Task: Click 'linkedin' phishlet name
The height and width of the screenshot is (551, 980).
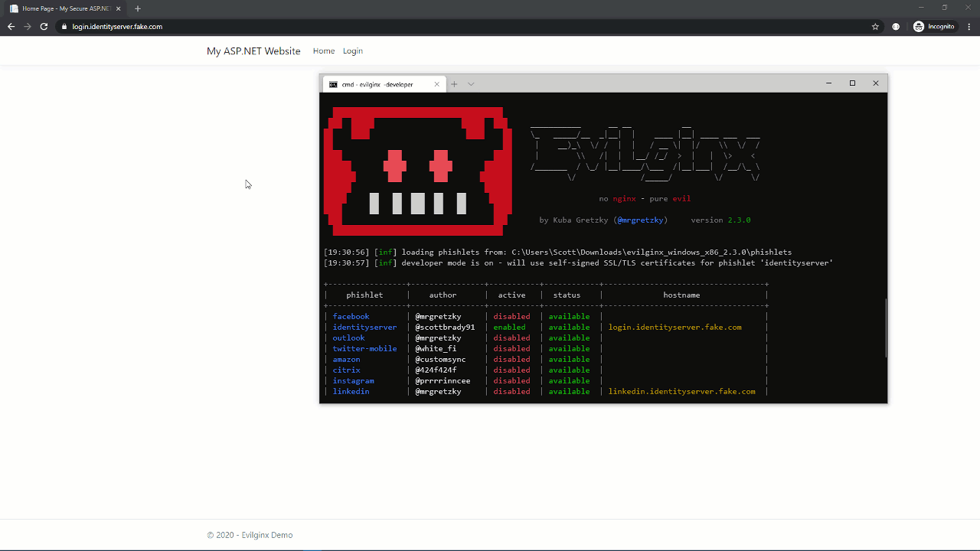Action: (x=351, y=391)
